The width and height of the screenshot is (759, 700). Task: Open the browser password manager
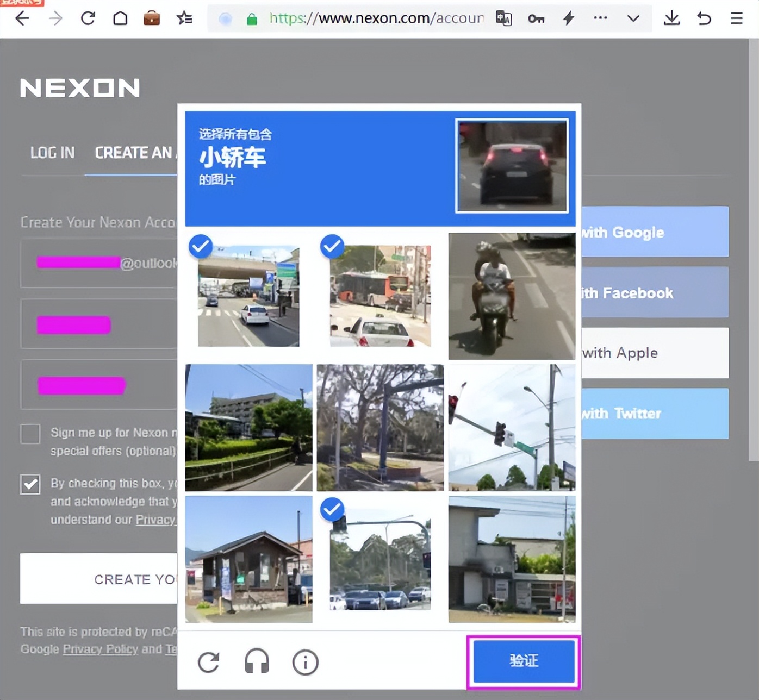point(536,18)
